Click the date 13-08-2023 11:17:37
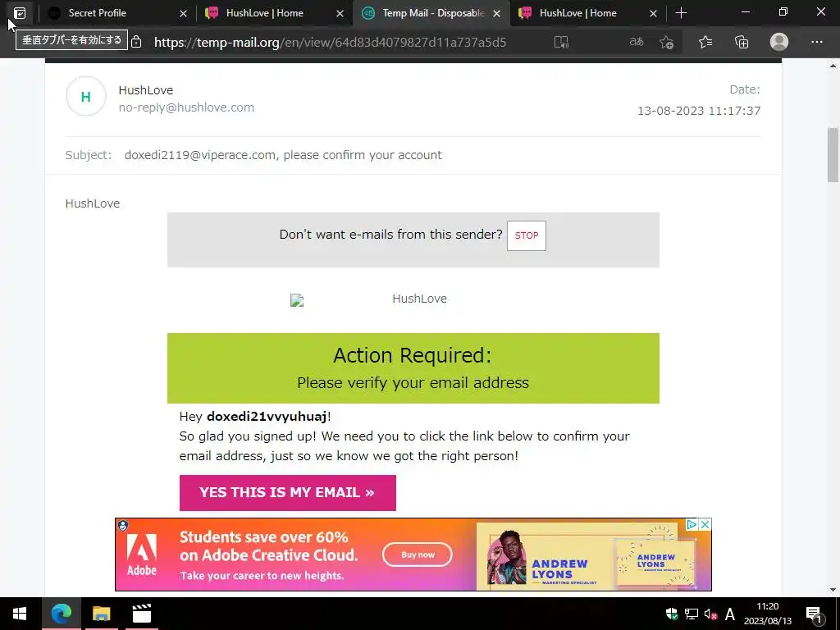This screenshot has height=630, width=840. coord(699,111)
